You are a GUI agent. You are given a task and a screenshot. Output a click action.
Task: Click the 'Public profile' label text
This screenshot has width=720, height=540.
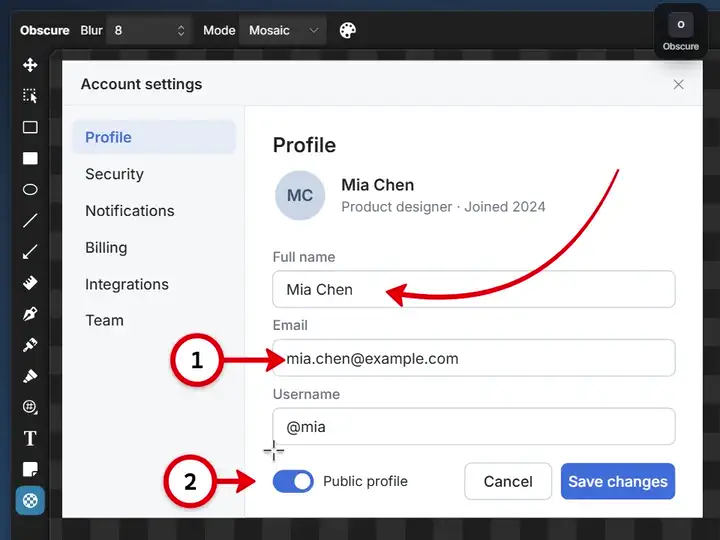366,481
